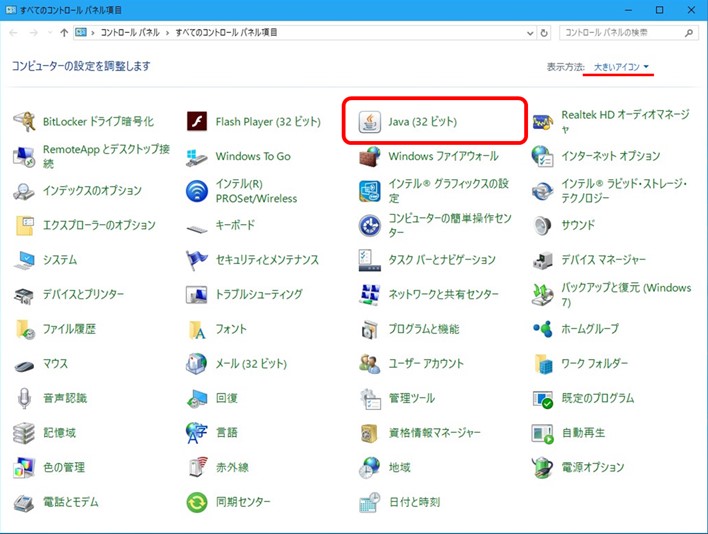
Task: Click the 電源オプション link text
Action: click(x=592, y=468)
